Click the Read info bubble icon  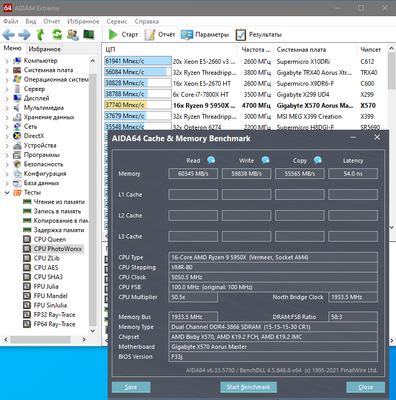[211, 160]
